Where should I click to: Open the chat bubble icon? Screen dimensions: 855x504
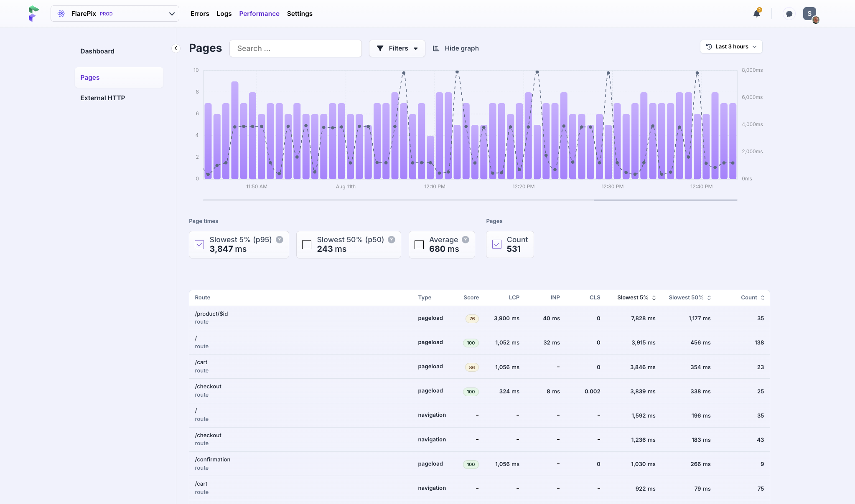789,14
